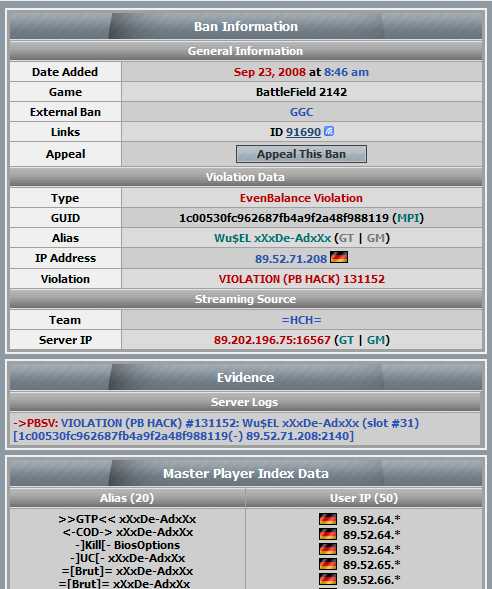
Task: Click alias -]UC[- xXxDe-AdxXx
Action: (127, 558)
